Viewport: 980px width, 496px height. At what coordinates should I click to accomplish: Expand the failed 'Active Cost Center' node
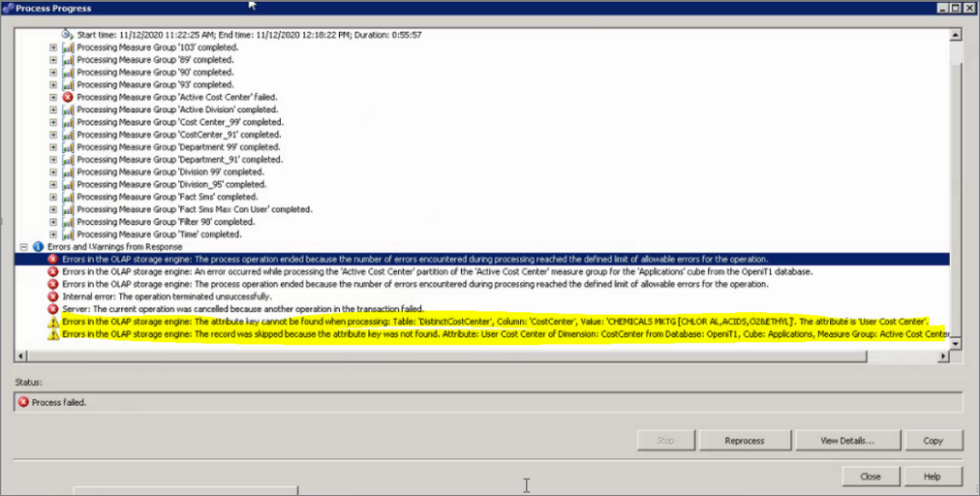pos(53,98)
